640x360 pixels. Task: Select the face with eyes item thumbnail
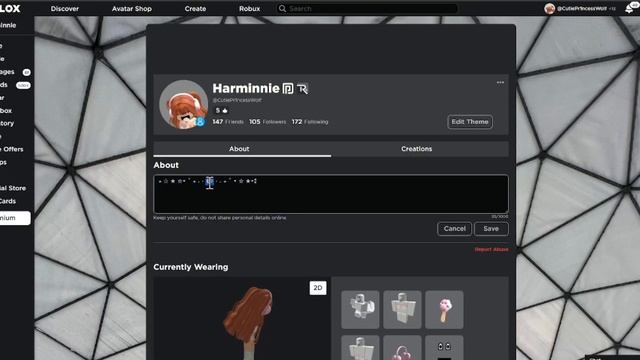click(x=444, y=348)
